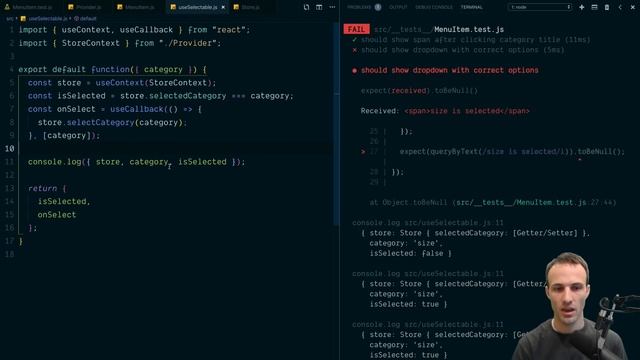Open the Store.js editor tab
The width and height of the screenshot is (640, 360).
(247, 7)
